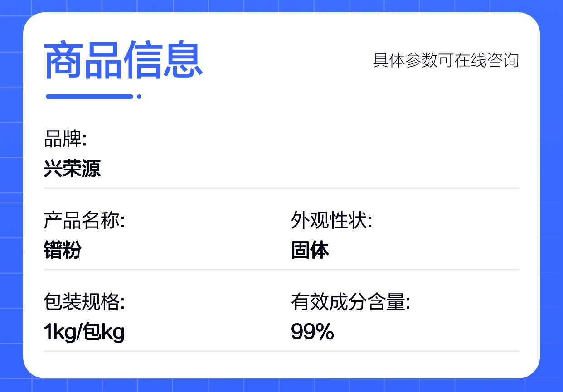
Task: Click the divider line below 99%
Action: pos(281,351)
